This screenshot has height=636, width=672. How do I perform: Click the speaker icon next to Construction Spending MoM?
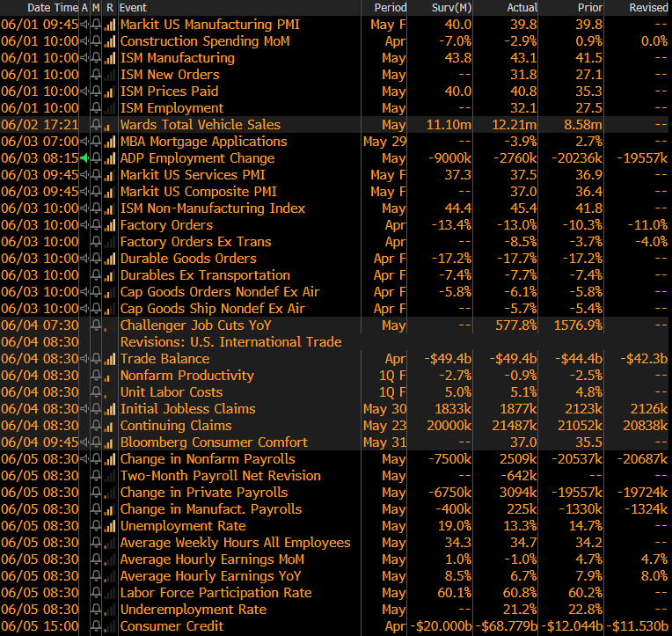84,41
